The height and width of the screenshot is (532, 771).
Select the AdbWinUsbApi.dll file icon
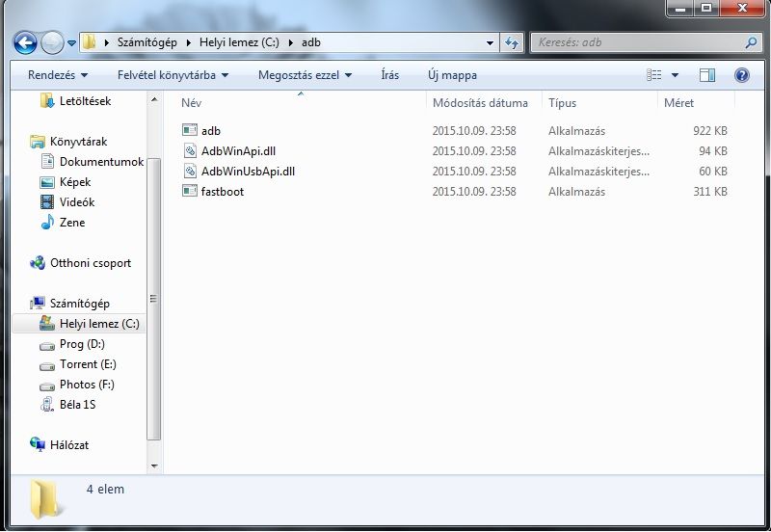[x=190, y=171]
